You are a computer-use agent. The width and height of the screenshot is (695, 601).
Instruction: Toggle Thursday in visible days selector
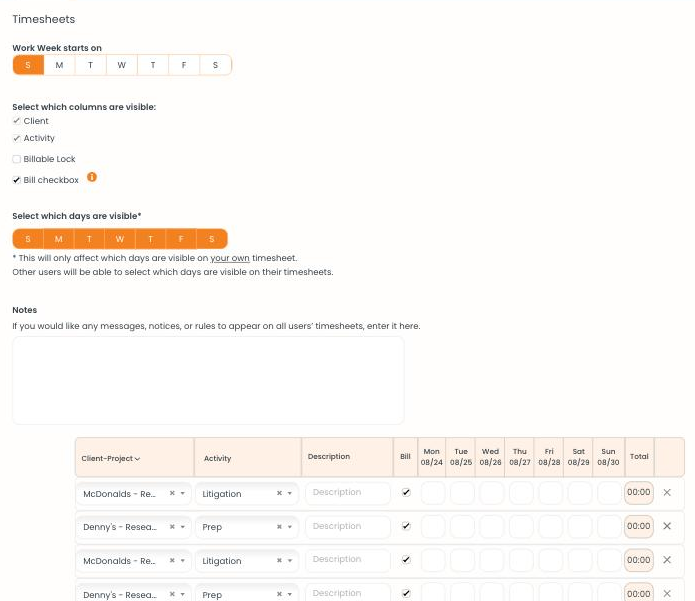click(150, 239)
